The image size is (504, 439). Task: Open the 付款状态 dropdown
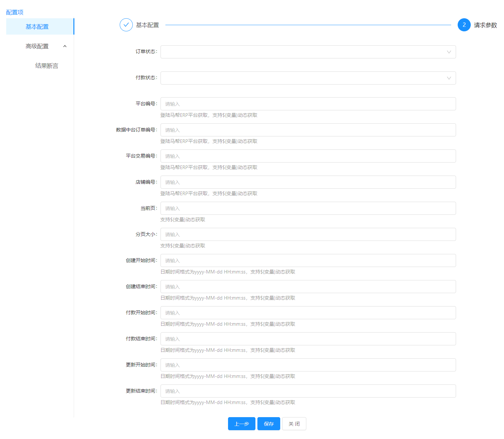(x=308, y=78)
